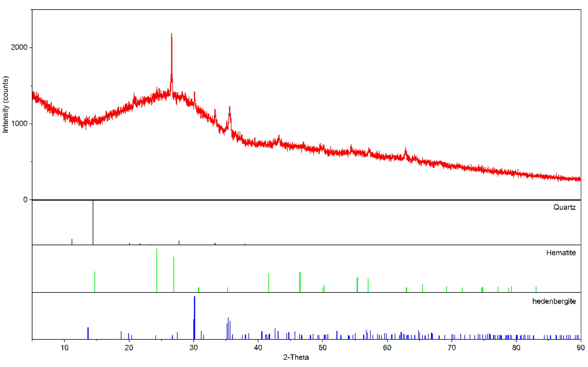
Task: Click the x-axis tick label 50
Action: point(322,348)
